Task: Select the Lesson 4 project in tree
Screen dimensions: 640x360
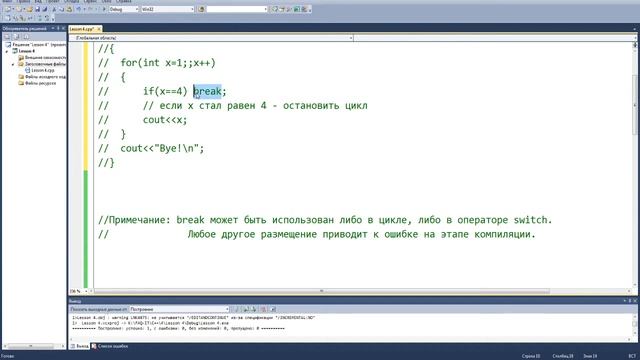Action: [x=24, y=51]
